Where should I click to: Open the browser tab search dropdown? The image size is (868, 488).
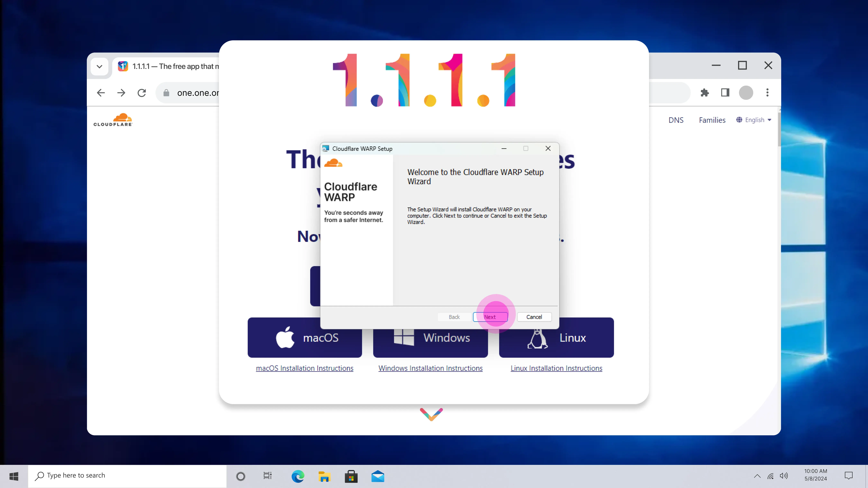click(x=99, y=66)
